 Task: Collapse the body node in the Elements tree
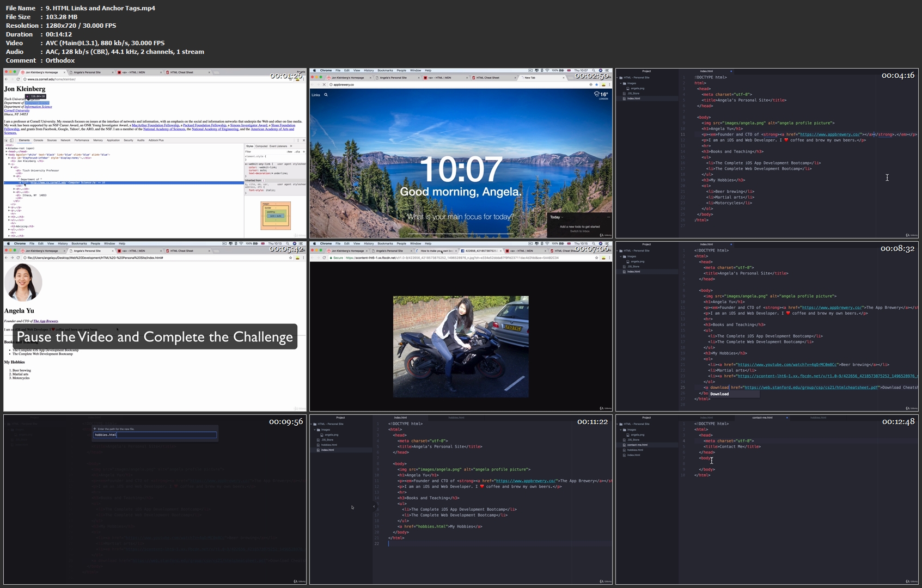[7, 155]
